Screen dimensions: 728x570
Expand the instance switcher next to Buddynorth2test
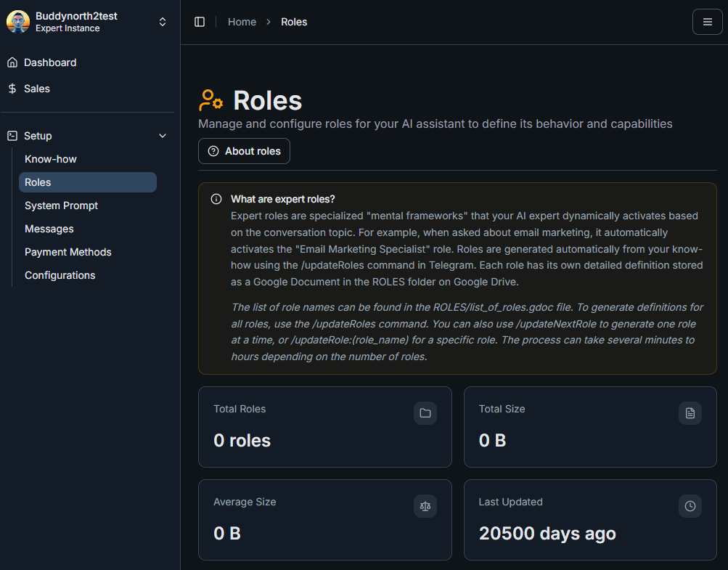163,21
